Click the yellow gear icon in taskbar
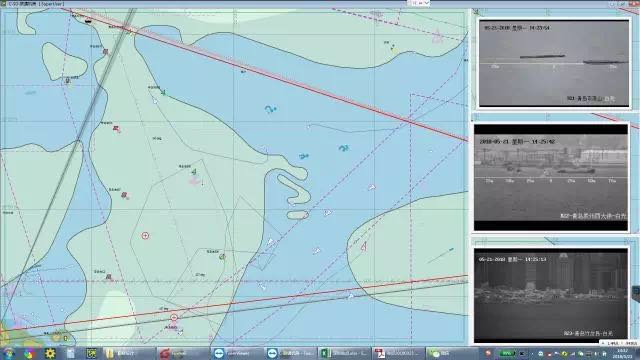Image resolution: width=640 pixels, height=360 pixels. (x=50, y=353)
